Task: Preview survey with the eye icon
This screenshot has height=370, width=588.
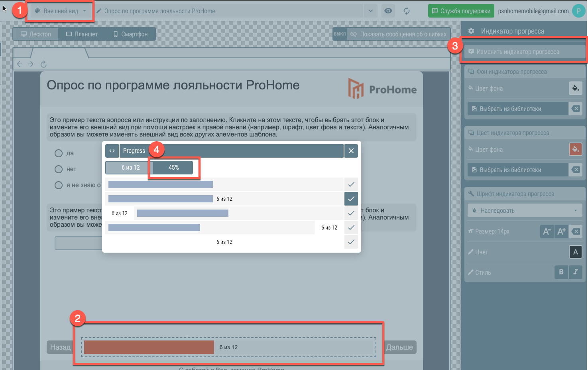Action: (x=388, y=11)
